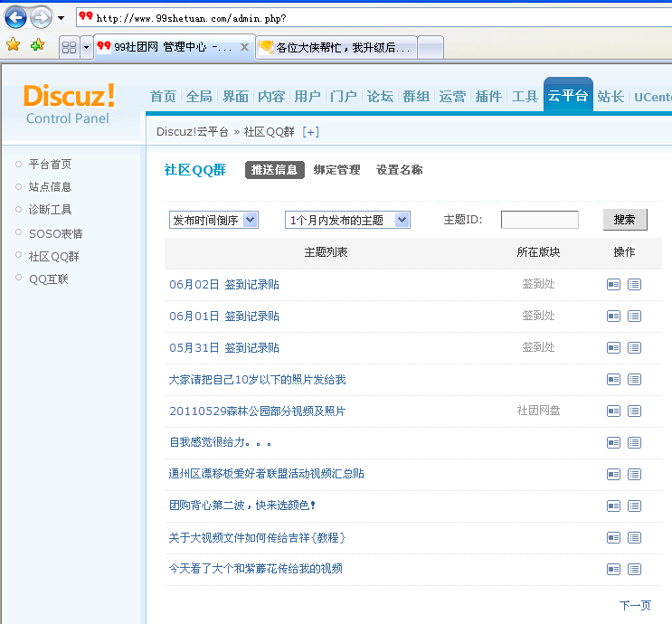This screenshot has width=672, height=624.
Task: Click the browser Forward arrow button
Action: click(41, 17)
